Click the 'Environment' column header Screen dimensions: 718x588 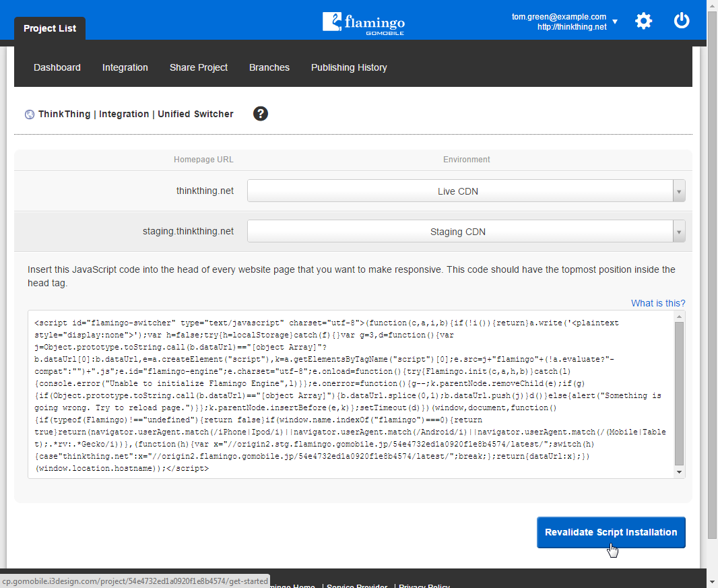pyautogui.click(x=466, y=160)
